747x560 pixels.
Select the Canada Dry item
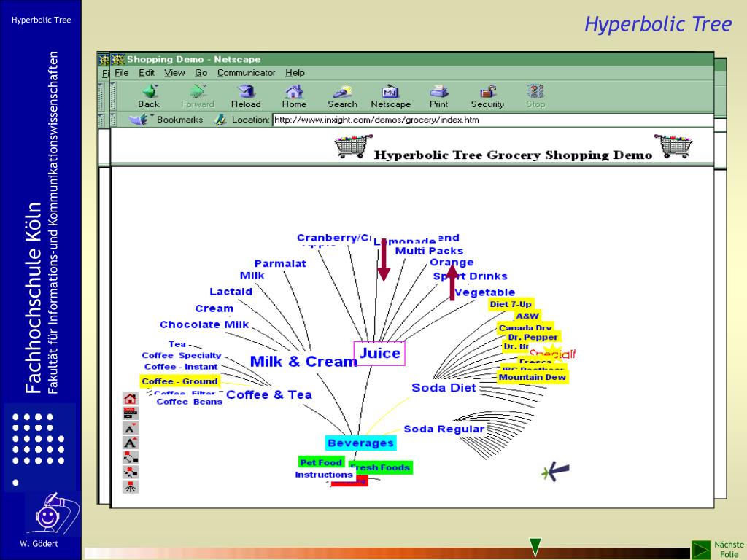point(525,327)
